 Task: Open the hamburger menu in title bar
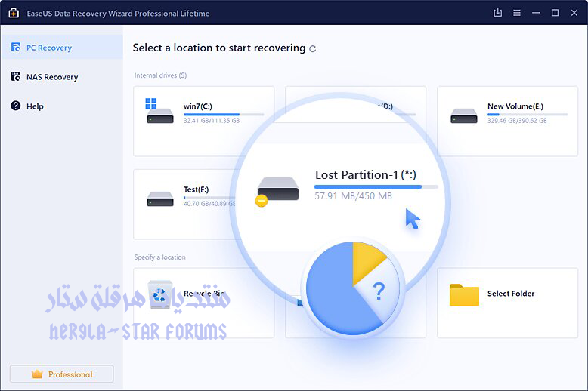pyautogui.click(x=517, y=13)
